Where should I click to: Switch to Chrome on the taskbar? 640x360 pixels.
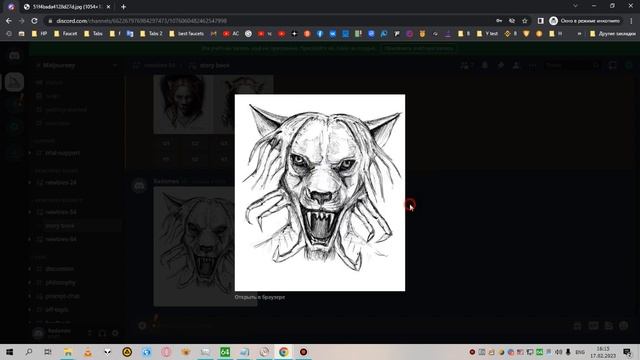click(x=284, y=352)
